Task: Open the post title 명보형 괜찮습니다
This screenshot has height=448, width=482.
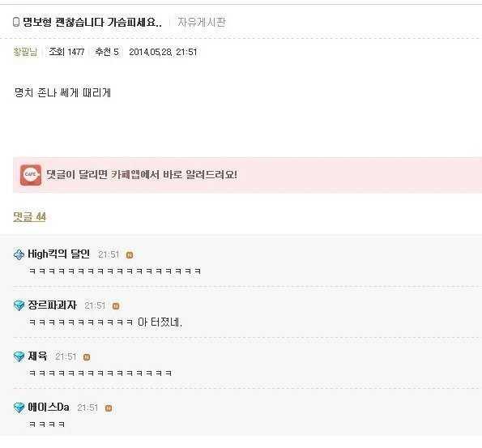Action: click(x=92, y=22)
